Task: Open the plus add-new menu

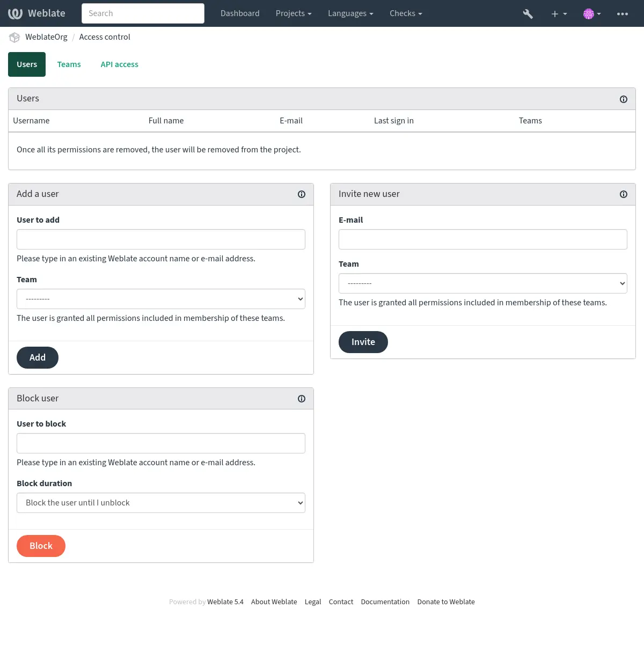Action: tap(559, 14)
